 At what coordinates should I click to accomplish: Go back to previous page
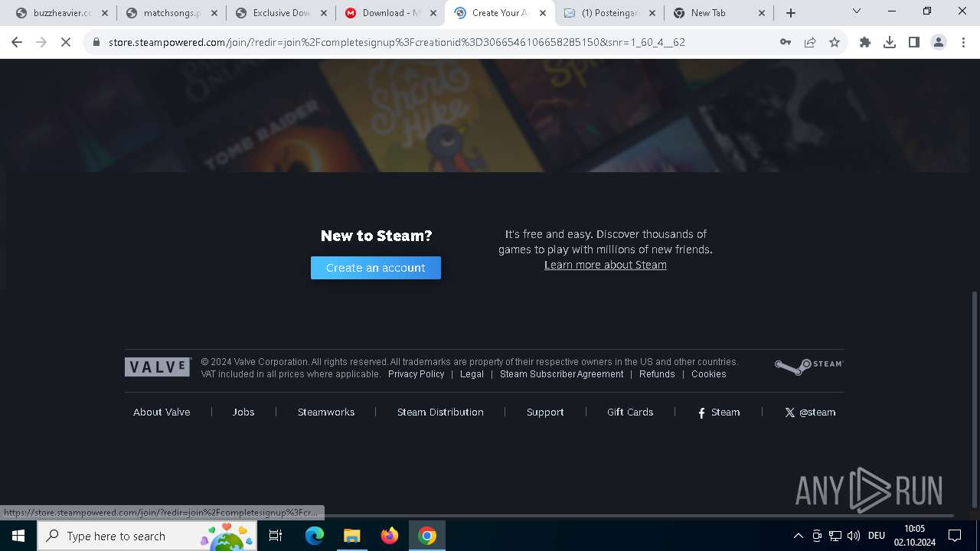[x=17, y=42]
